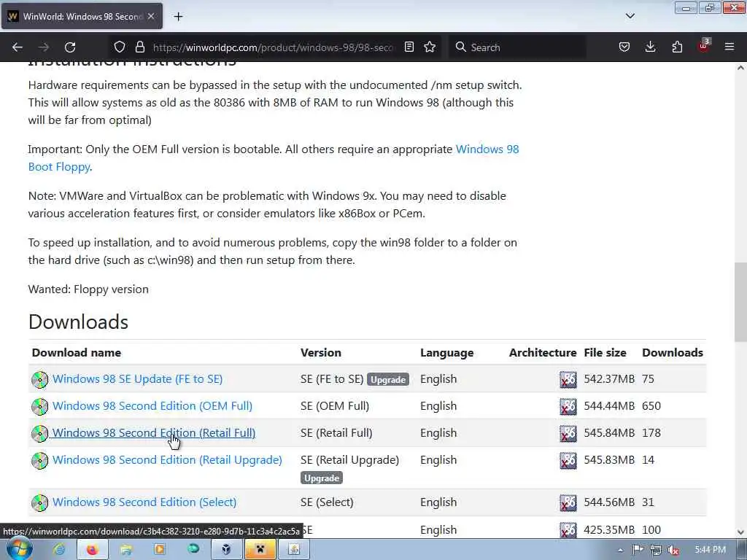Download Windows 98 Second Edition (OEM Full)
Image resolution: width=747 pixels, height=560 pixels.
point(152,406)
